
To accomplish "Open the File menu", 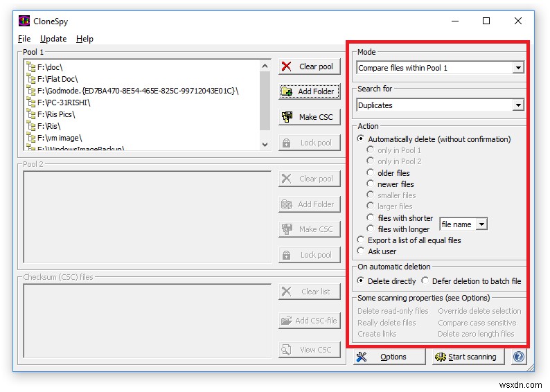I will (x=24, y=39).
